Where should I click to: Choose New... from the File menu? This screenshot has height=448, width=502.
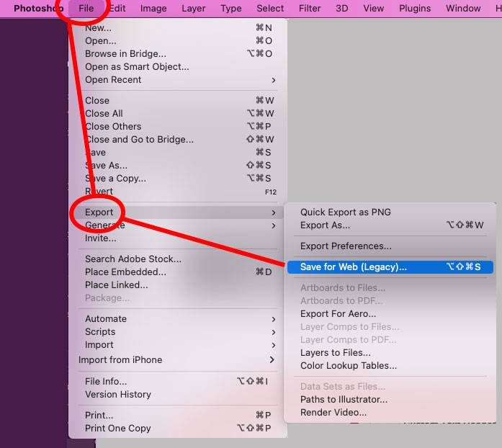(x=178, y=28)
